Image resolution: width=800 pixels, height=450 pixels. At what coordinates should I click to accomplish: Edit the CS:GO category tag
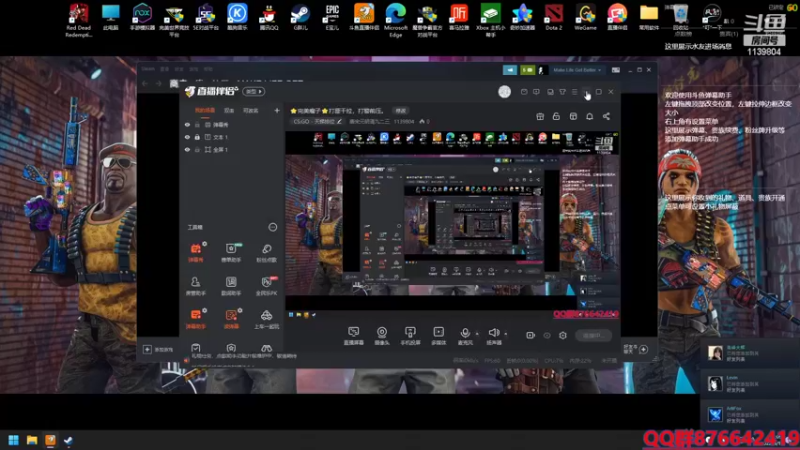pos(317,121)
